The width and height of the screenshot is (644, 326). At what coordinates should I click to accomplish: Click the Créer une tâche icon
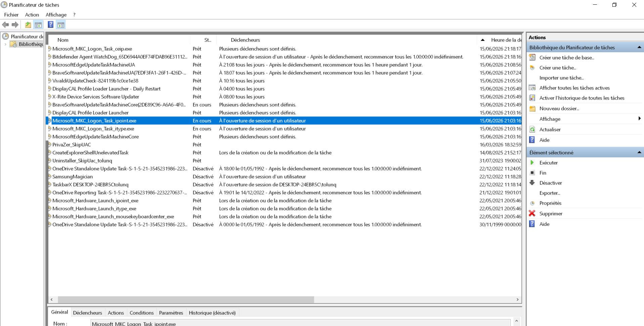(x=532, y=68)
